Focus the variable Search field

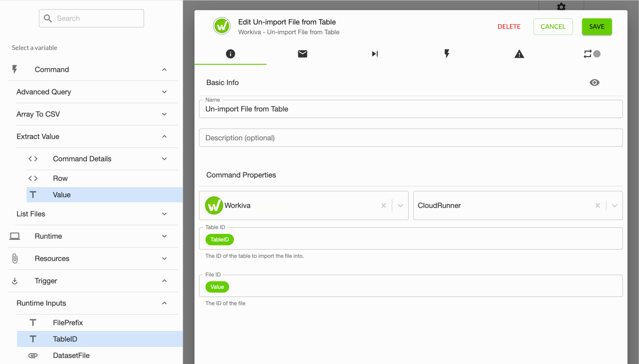[x=91, y=18]
